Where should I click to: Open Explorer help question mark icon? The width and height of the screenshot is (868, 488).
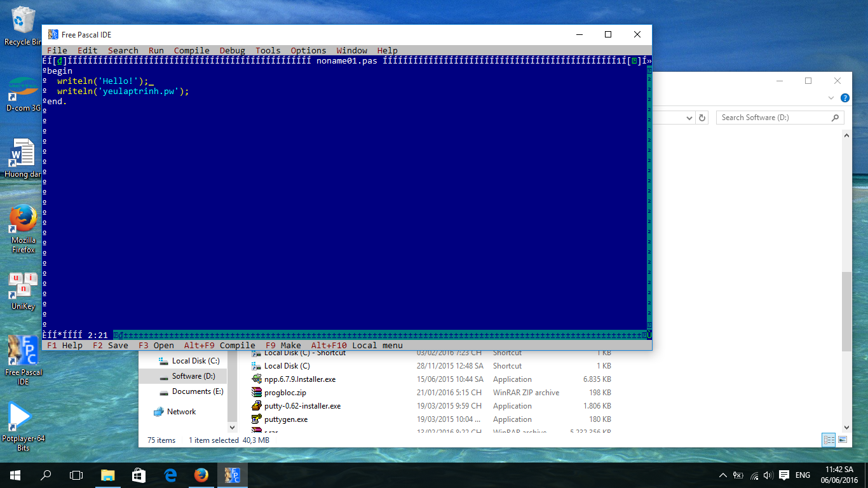click(844, 98)
